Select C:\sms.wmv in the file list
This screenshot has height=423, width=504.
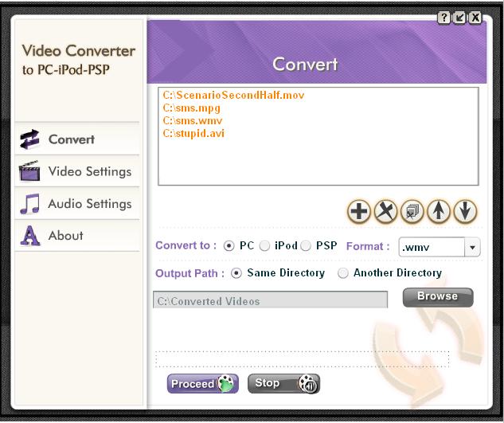pos(193,121)
